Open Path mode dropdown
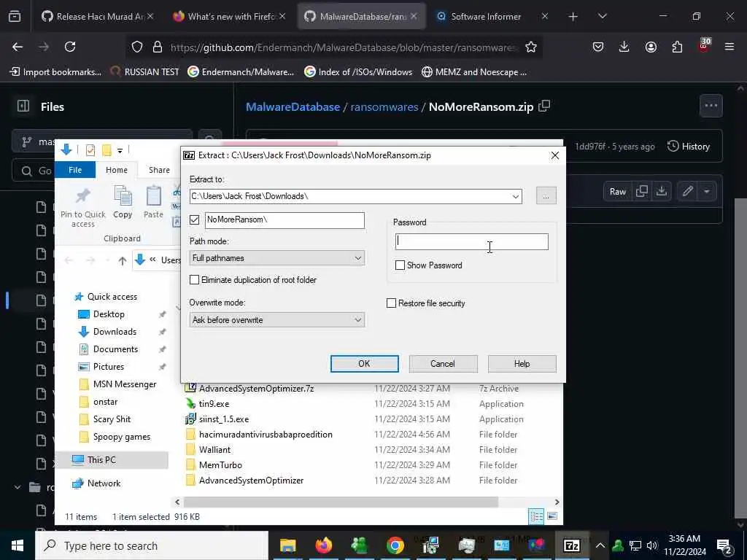The height and width of the screenshot is (560, 747). 276,258
